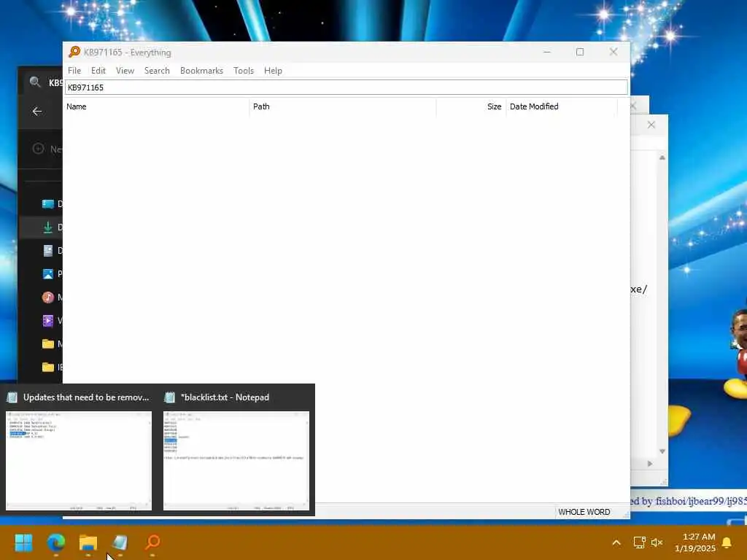Open the Windows Start menu

pos(23,542)
